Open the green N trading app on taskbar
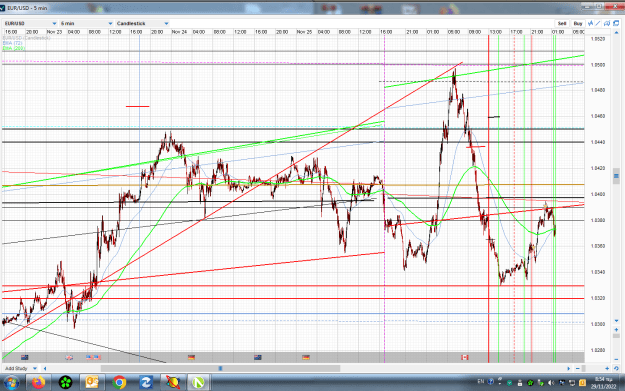Image resolution: width=625 pixels, height=391 pixels. point(198,383)
